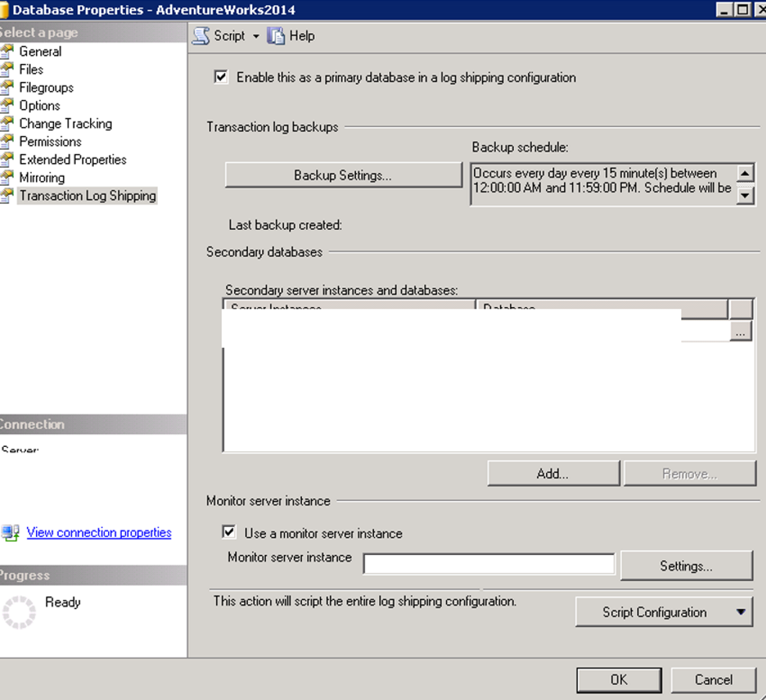Image resolution: width=766 pixels, height=700 pixels.
Task: Select the Transaction Log Shipping page
Action: pyautogui.click(x=87, y=195)
